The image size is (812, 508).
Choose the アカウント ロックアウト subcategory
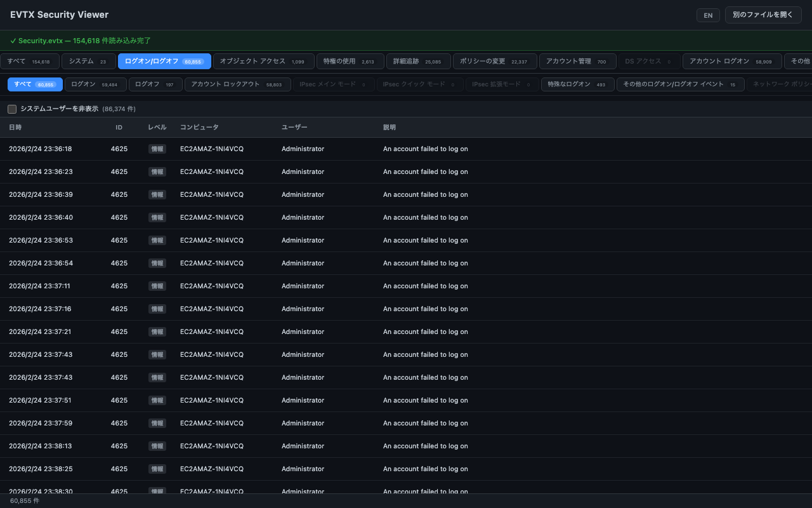(x=238, y=84)
